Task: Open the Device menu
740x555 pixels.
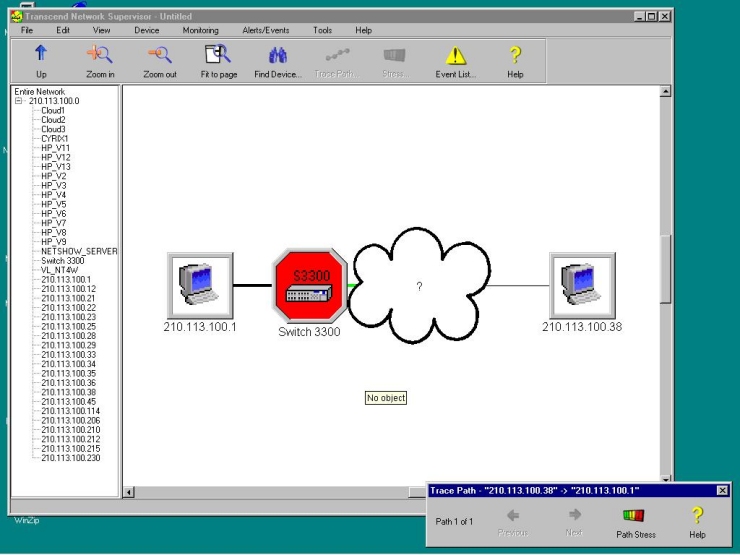Action: tap(146, 30)
